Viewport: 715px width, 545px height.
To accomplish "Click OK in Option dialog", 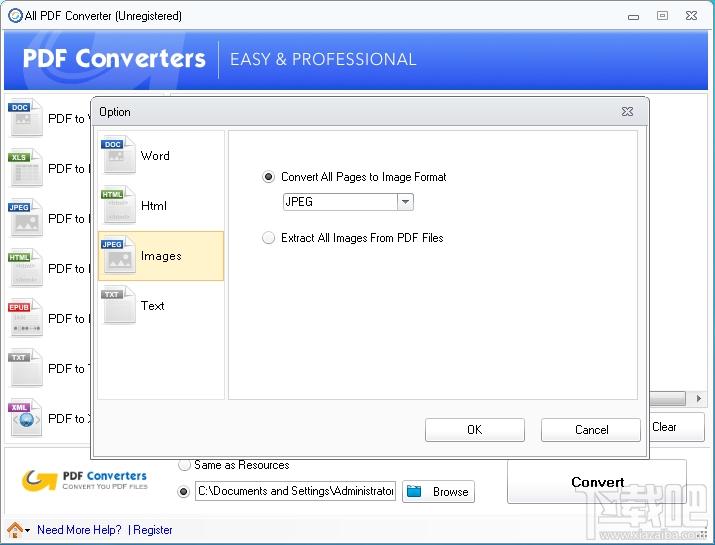I will coord(475,430).
